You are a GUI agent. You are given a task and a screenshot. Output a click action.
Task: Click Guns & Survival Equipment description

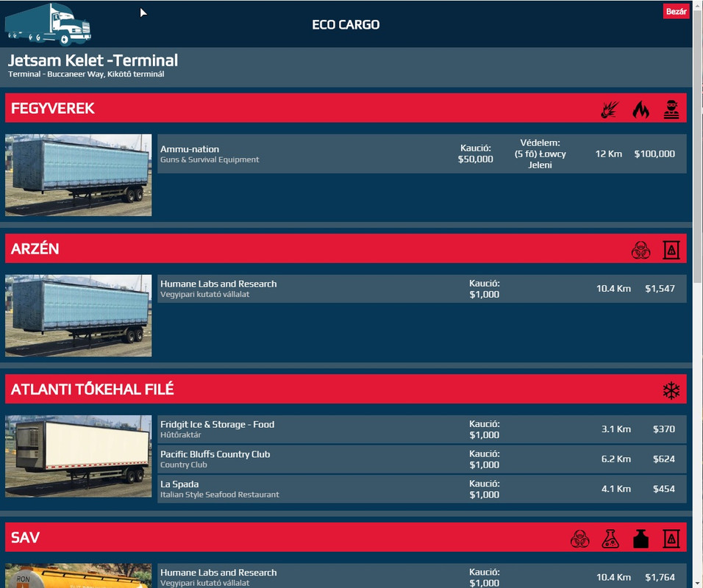[210, 159]
